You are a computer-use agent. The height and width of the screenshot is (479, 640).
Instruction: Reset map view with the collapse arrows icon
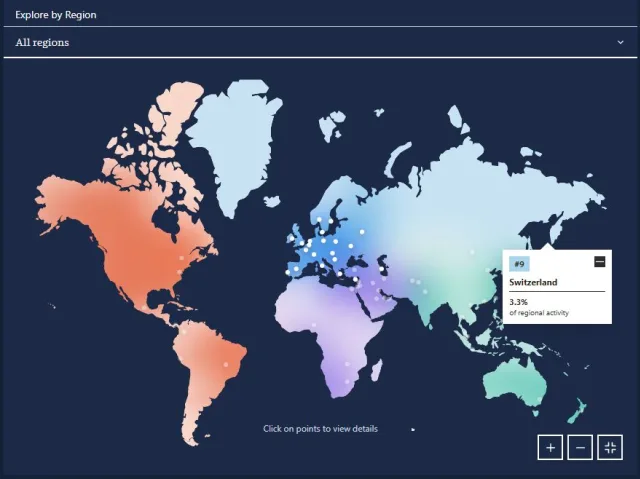click(x=610, y=448)
